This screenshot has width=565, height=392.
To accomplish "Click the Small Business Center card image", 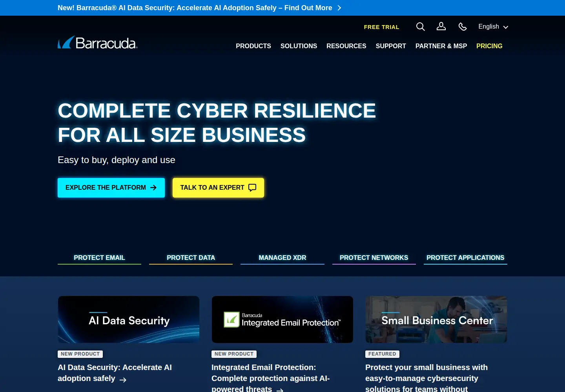I will [436, 319].
